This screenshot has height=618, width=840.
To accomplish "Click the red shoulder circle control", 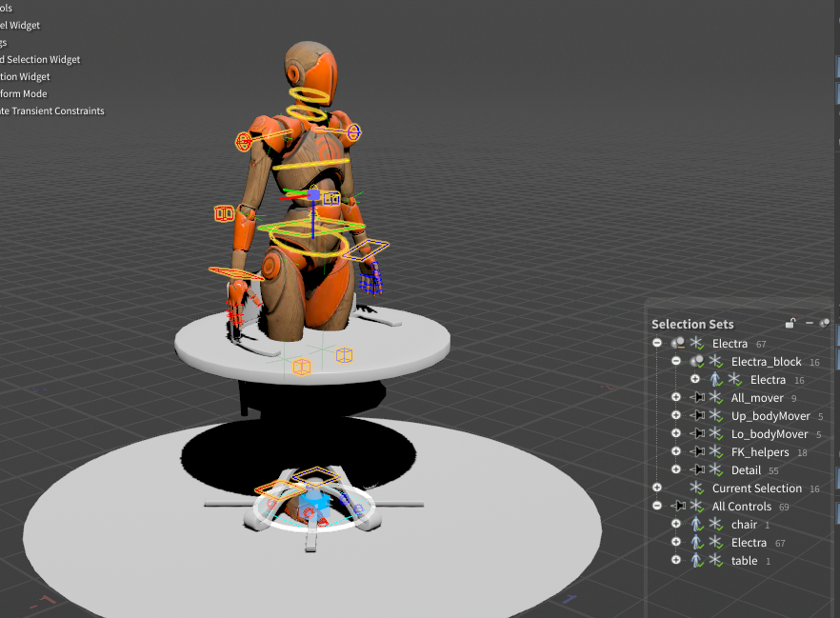I will pyautogui.click(x=244, y=141).
